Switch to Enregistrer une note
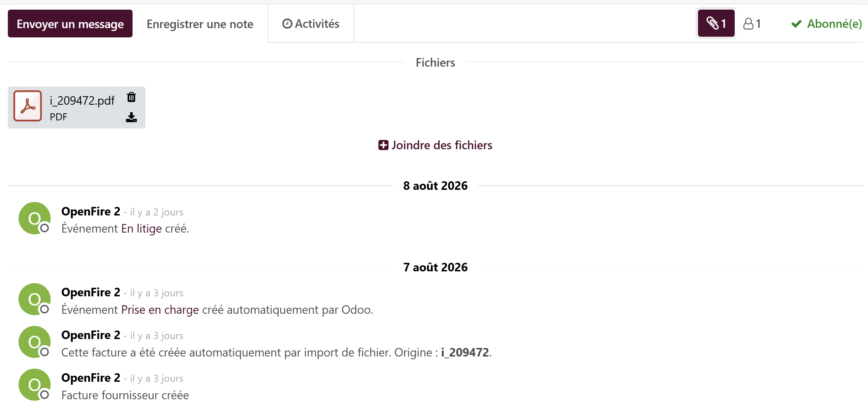Viewport: 868px width, 411px height. 200,24
